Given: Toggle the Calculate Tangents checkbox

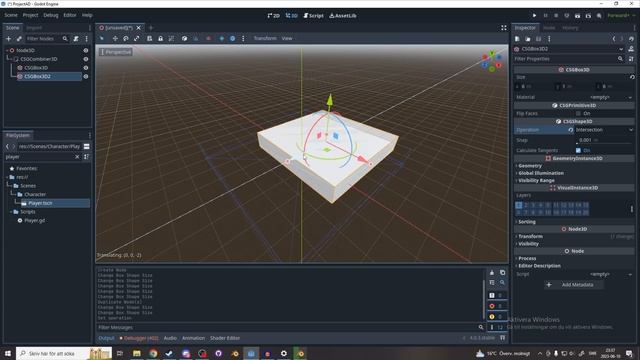Looking at the screenshot, I should click(x=578, y=151).
